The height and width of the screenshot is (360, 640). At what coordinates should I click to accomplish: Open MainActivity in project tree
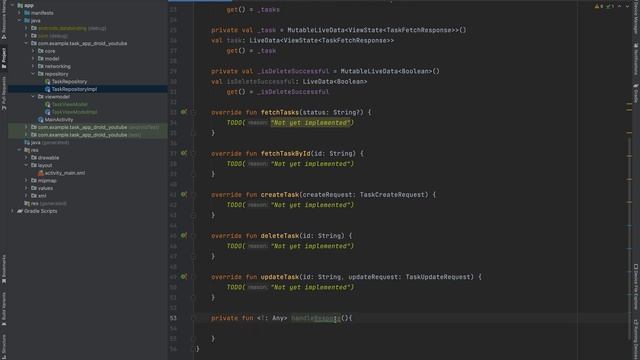(x=59, y=120)
